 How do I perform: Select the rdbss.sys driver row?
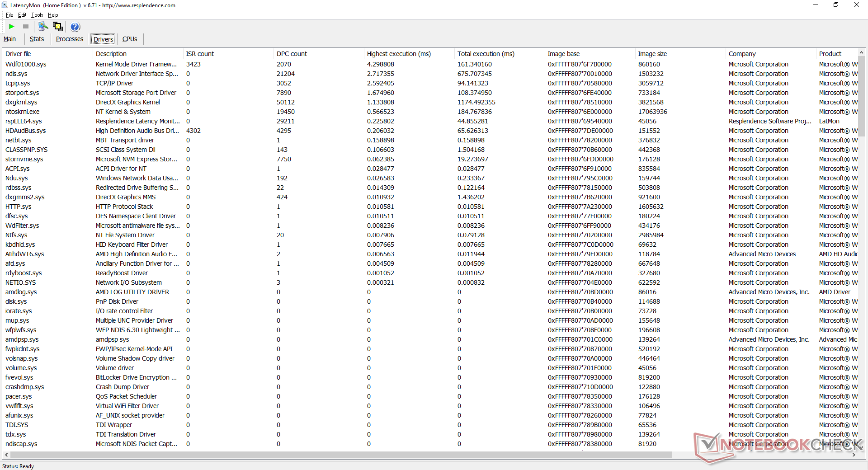click(x=430, y=188)
